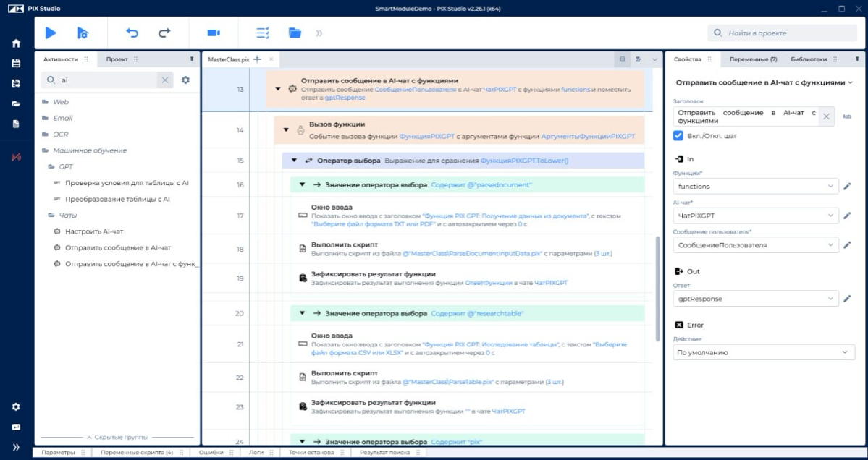This screenshot has height=460, width=868.
Task: Clear the activity search text 'ai'
Action: pyautogui.click(x=165, y=80)
